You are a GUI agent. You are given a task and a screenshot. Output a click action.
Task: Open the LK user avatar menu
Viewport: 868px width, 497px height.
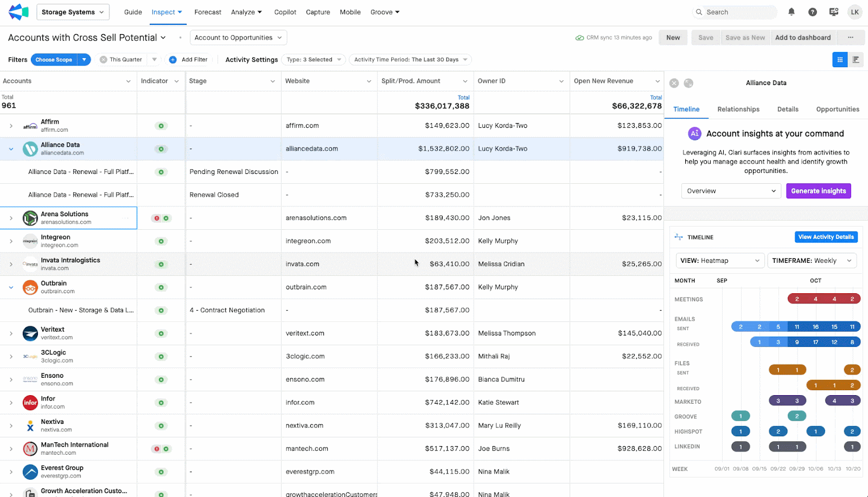click(x=855, y=12)
